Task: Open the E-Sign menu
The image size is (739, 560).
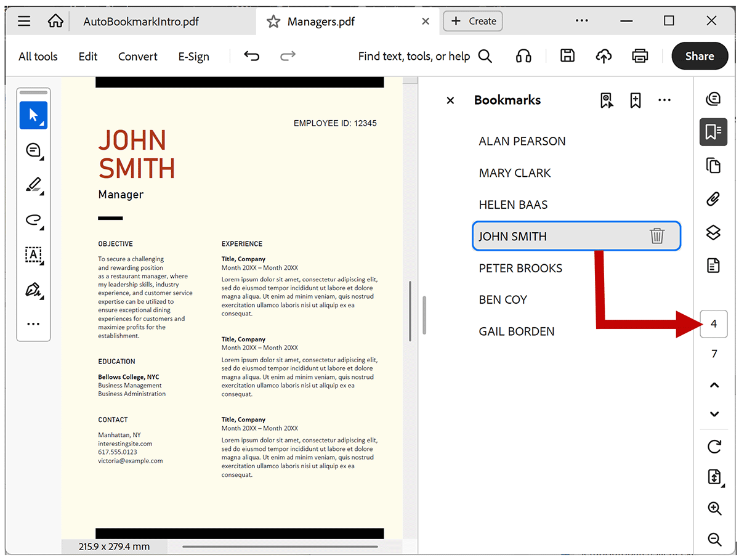Action: click(x=194, y=56)
